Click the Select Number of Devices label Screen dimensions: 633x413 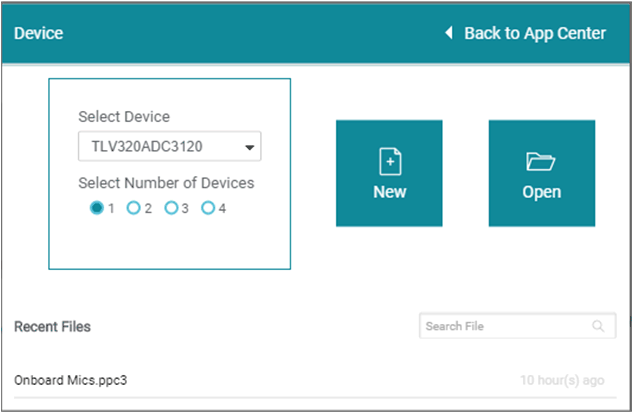click(166, 183)
